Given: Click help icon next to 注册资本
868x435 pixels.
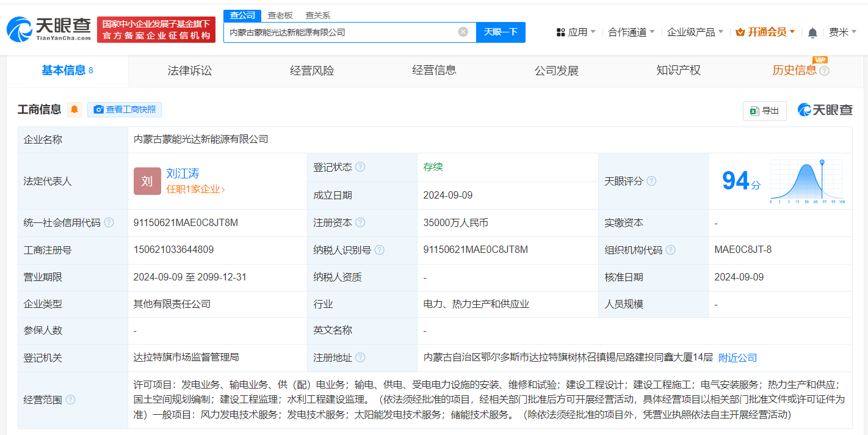Looking at the screenshot, I should tap(360, 222).
